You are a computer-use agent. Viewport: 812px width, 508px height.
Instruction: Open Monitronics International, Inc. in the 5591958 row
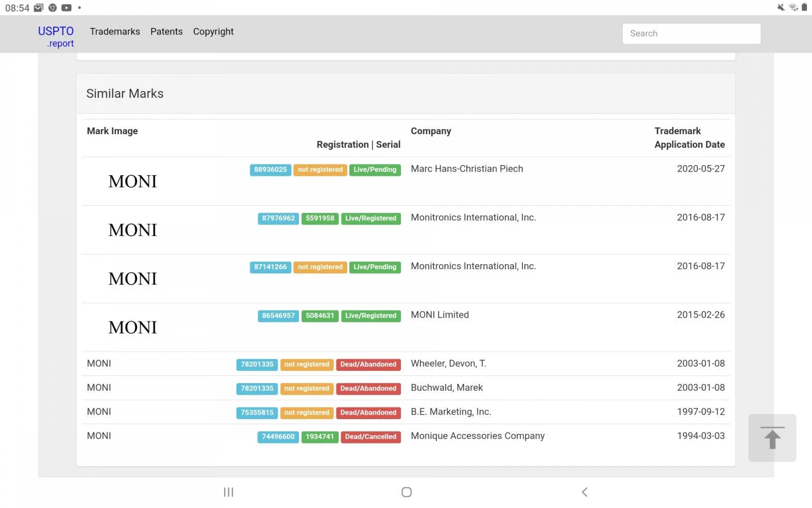coord(473,217)
